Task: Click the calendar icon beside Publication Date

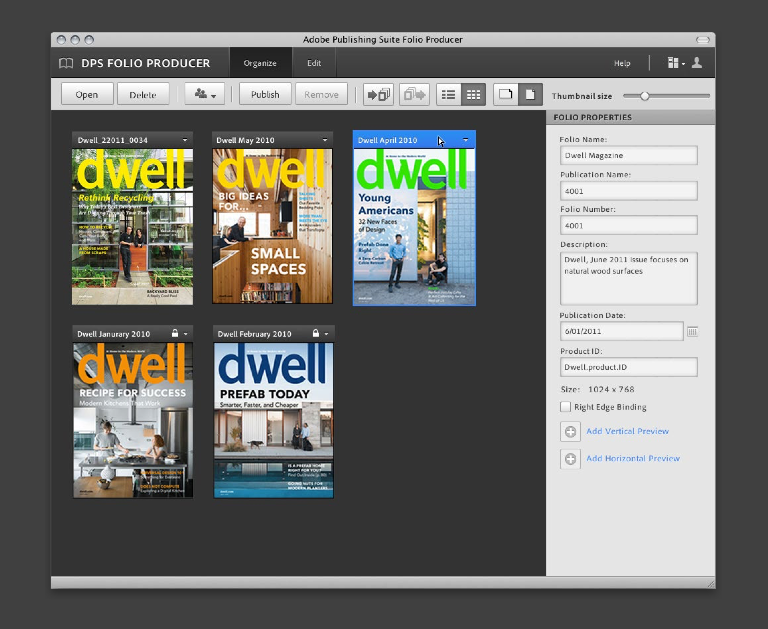Action: click(x=692, y=332)
